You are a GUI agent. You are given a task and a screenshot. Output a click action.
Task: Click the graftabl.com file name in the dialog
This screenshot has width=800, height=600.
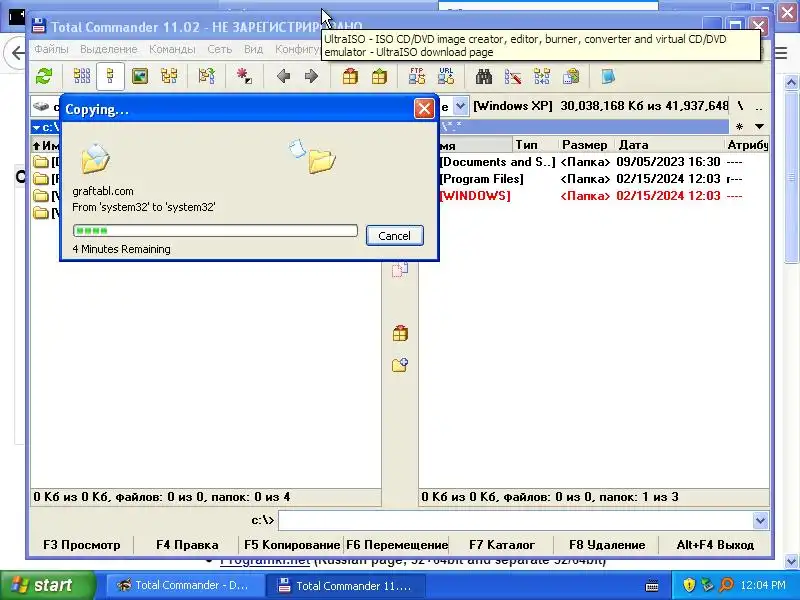point(103,191)
